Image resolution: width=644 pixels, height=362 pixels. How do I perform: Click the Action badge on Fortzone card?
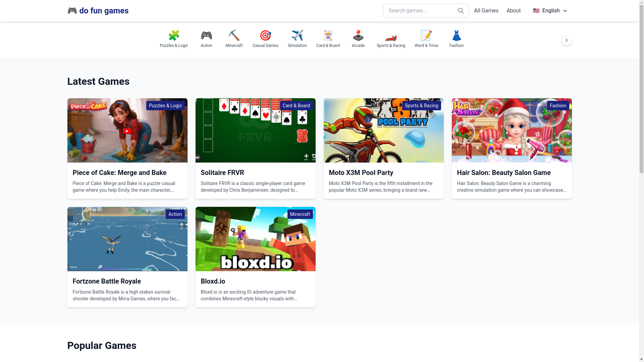175,214
